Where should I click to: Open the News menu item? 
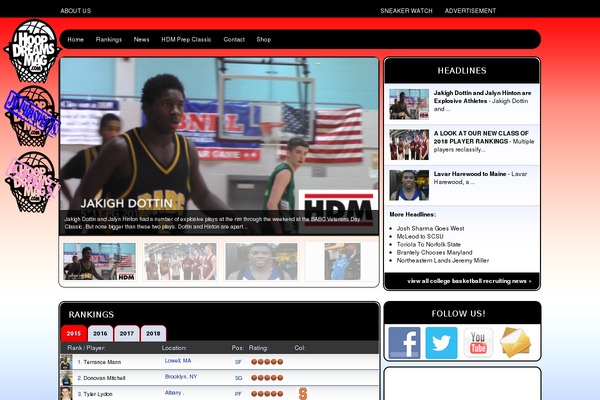coord(141,39)
